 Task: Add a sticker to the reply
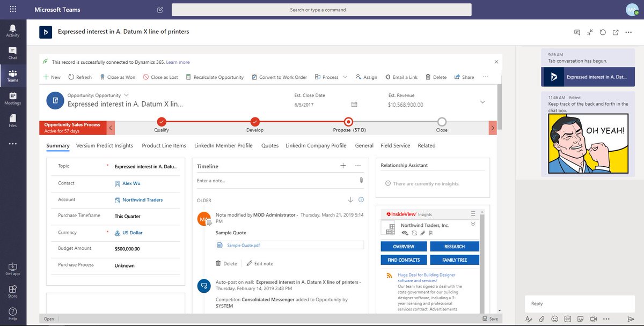[581, 318]
